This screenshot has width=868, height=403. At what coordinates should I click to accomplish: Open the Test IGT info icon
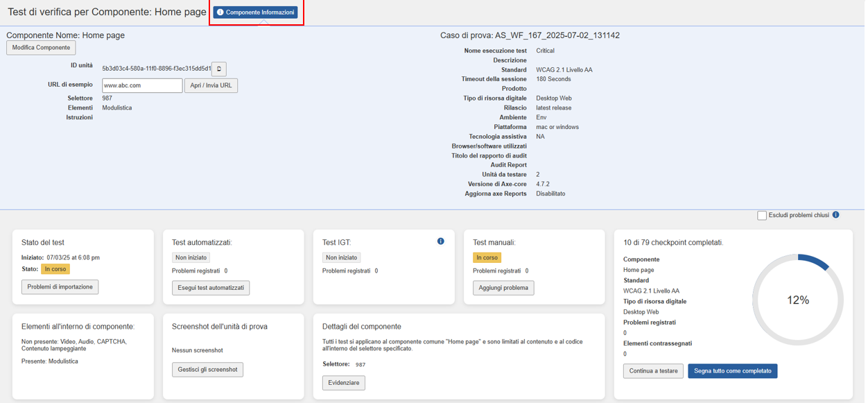click(x=440, y=241)
